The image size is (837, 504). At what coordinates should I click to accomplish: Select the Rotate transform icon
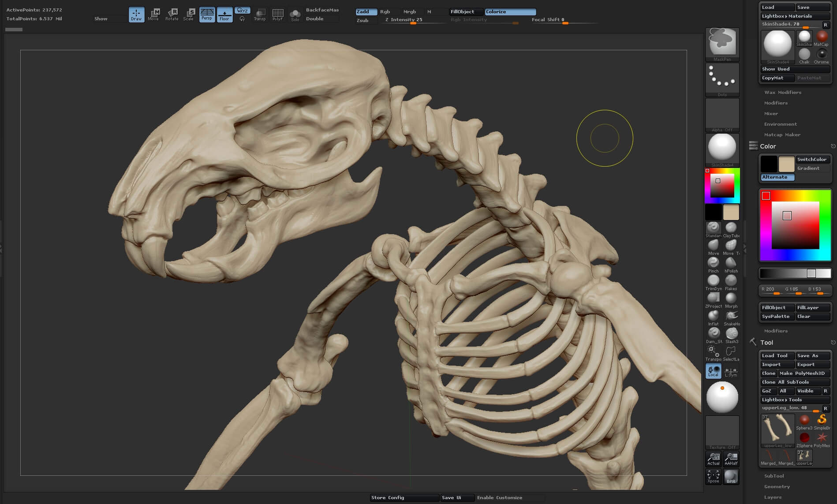pyautogui.click(x=172, y=15)
